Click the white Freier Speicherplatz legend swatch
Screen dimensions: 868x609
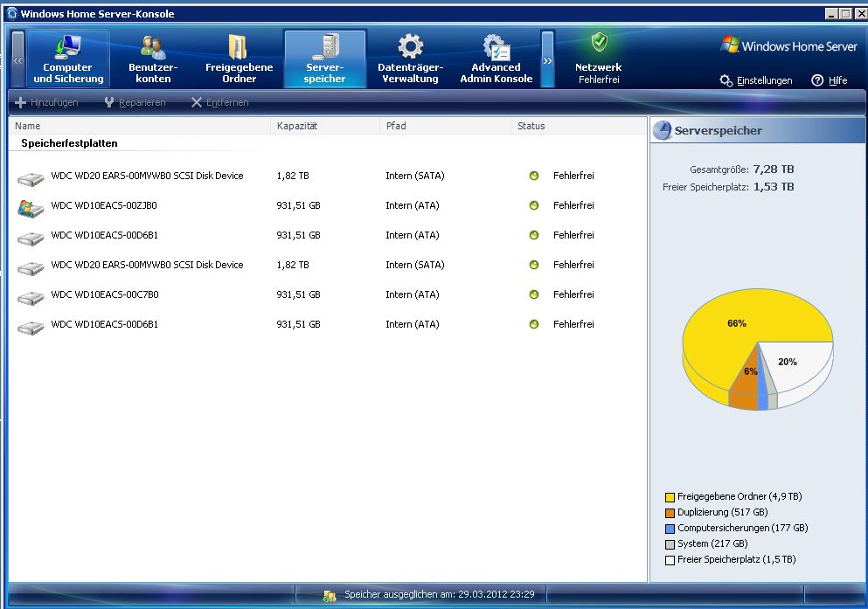coord(670,560)
